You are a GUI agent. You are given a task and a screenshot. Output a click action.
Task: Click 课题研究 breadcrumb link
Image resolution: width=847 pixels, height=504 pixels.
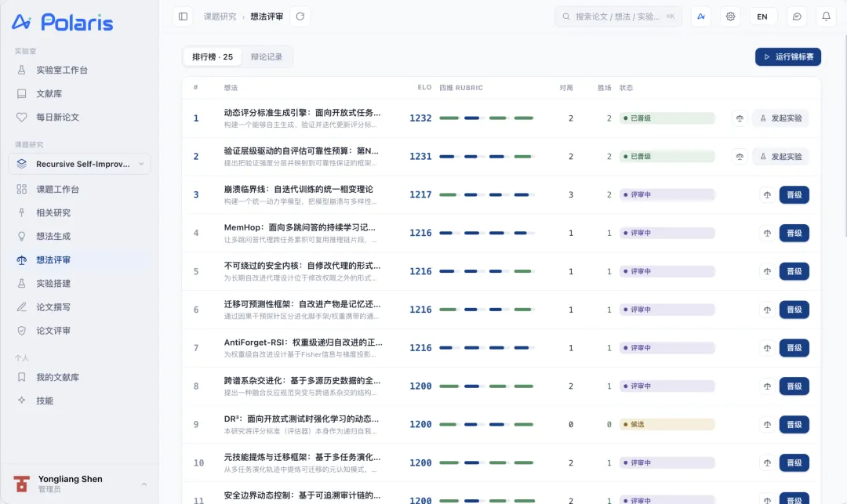click(220, 16)
